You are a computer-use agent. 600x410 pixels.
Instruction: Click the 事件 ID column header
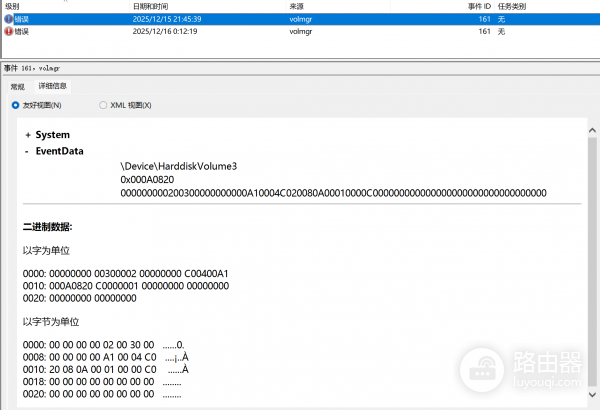pos(479,6)
